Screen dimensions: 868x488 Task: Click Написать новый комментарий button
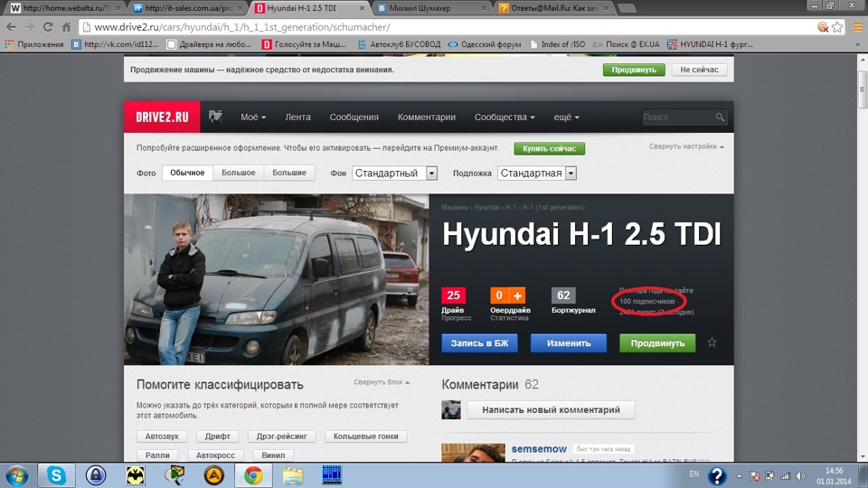pyautogui.click(x=551, y=410)
